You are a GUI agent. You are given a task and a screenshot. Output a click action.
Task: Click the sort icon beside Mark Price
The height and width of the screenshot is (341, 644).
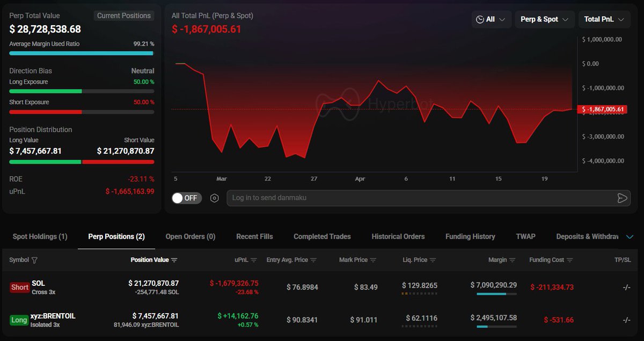pos(373,260)
